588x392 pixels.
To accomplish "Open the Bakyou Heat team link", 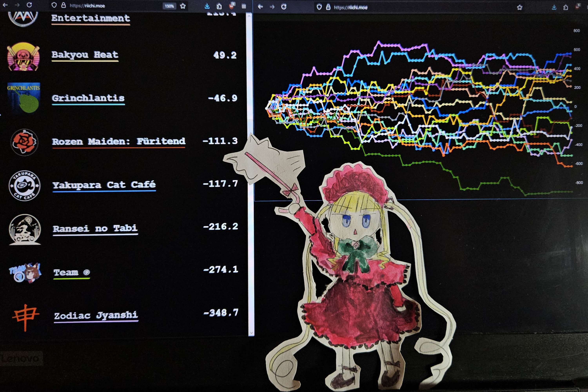I will coord(85,55).
